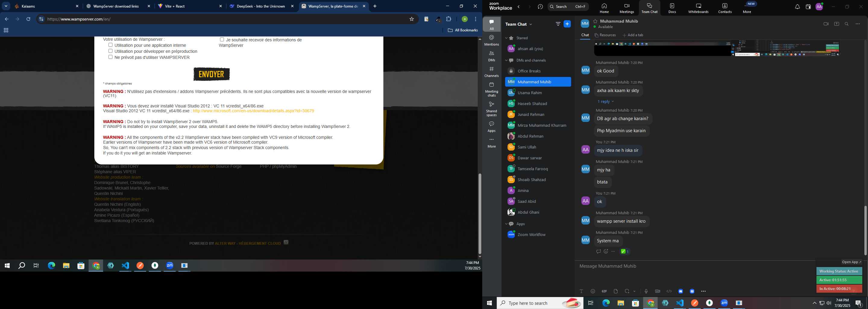Open Chrome extensions puzzle icon
The image size is (868, 309).
tap(448, 19)
